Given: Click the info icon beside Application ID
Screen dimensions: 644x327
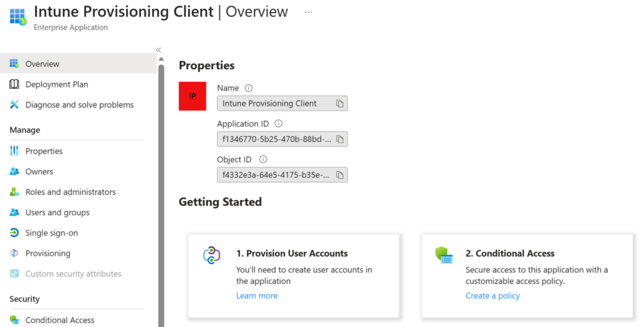Looking at the screenshot, I should pos(279,124).
